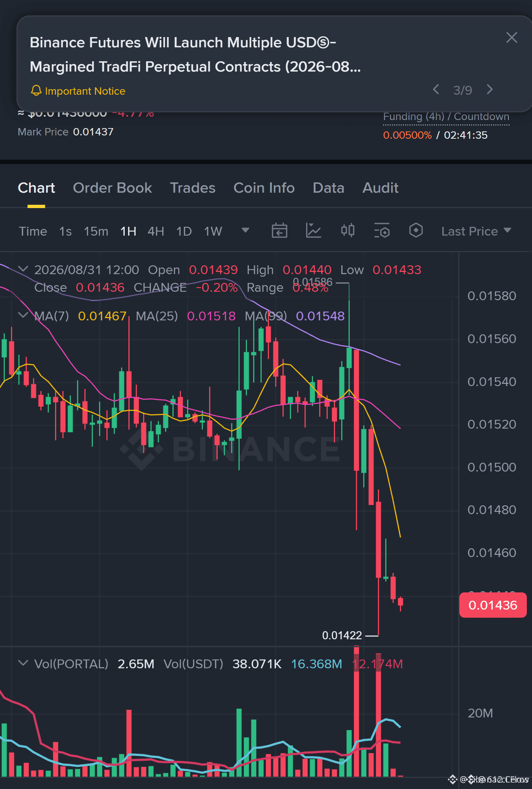This screenshot has height=789, width=532.
Task: Open the Last Price dropdown
Action: 476,231
